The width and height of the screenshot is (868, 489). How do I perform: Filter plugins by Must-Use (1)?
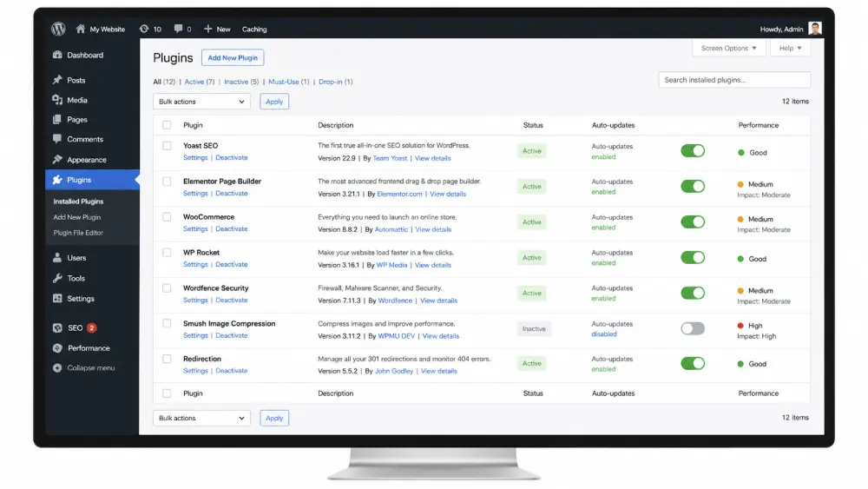(288, 82)
